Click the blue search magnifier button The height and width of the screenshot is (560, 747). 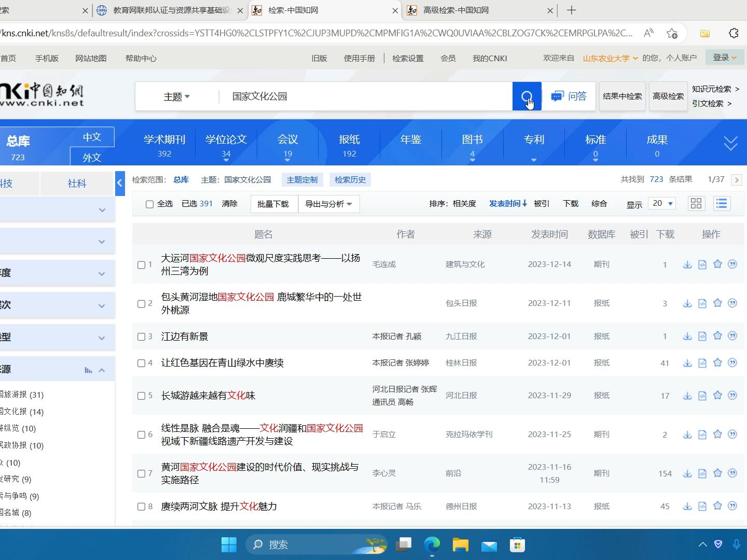tap(527, 96)
